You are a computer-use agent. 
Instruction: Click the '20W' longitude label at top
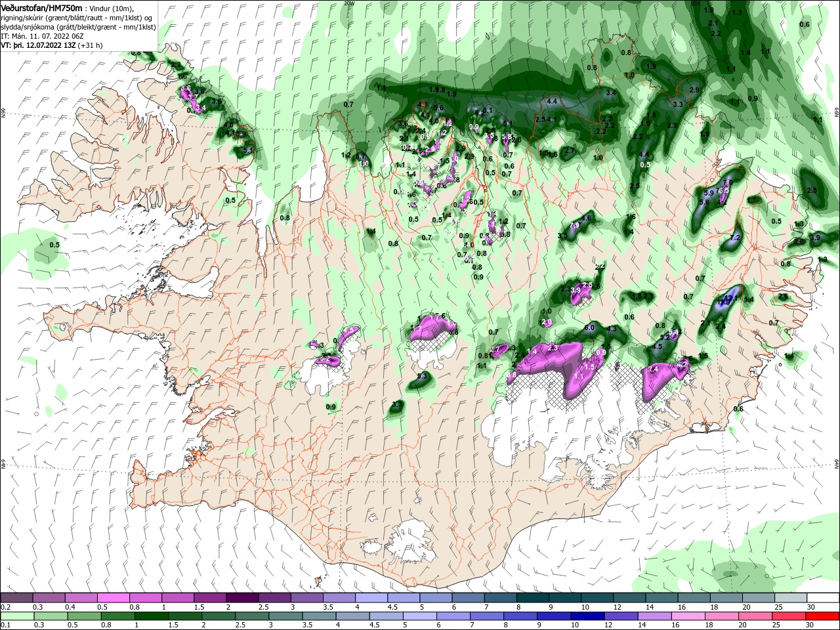(348, 3)
